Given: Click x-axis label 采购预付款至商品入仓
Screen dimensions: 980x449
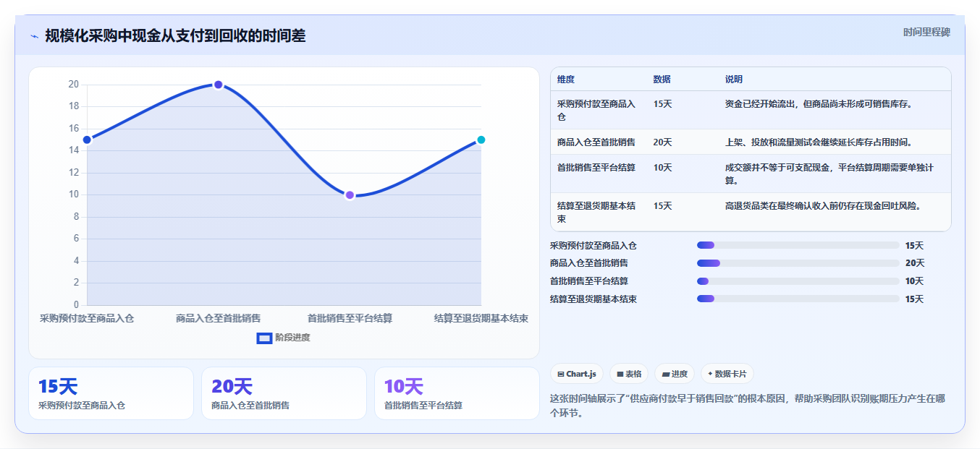Looking at the screenshot, I should 87,318.
